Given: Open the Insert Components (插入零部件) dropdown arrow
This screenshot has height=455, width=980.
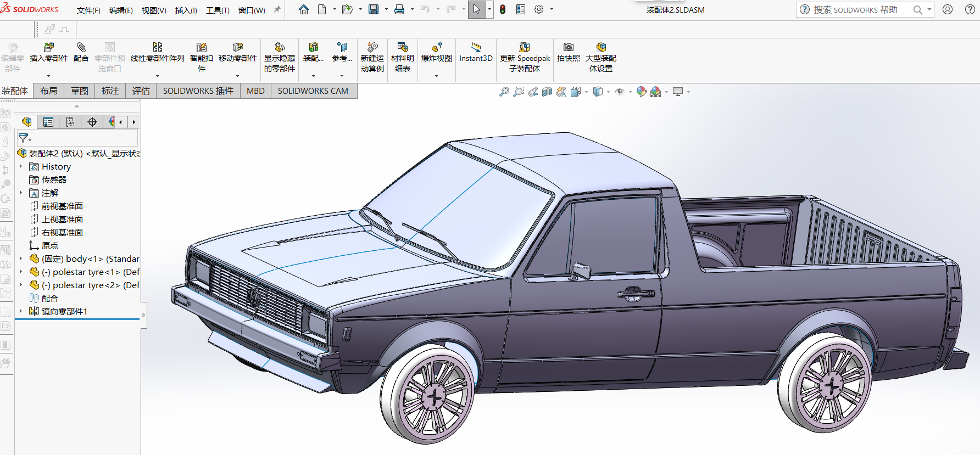Looking at the screenshot, I should [48, 76].
